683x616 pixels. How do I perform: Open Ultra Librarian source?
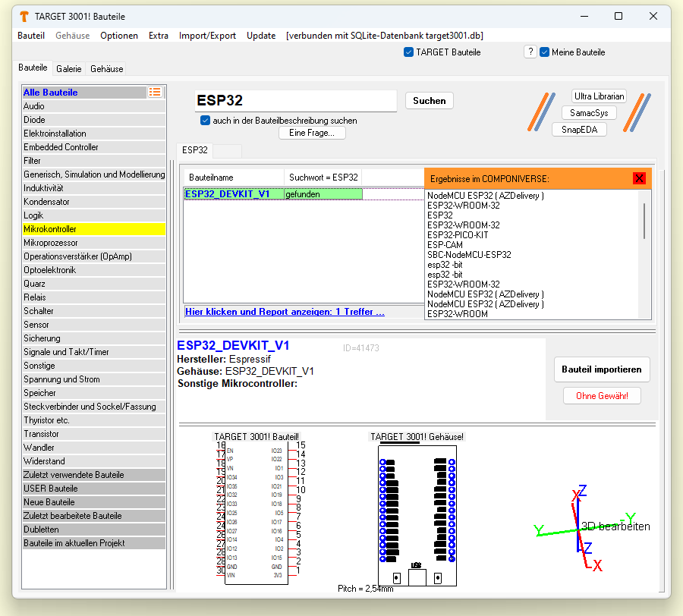tap(599, 96)
